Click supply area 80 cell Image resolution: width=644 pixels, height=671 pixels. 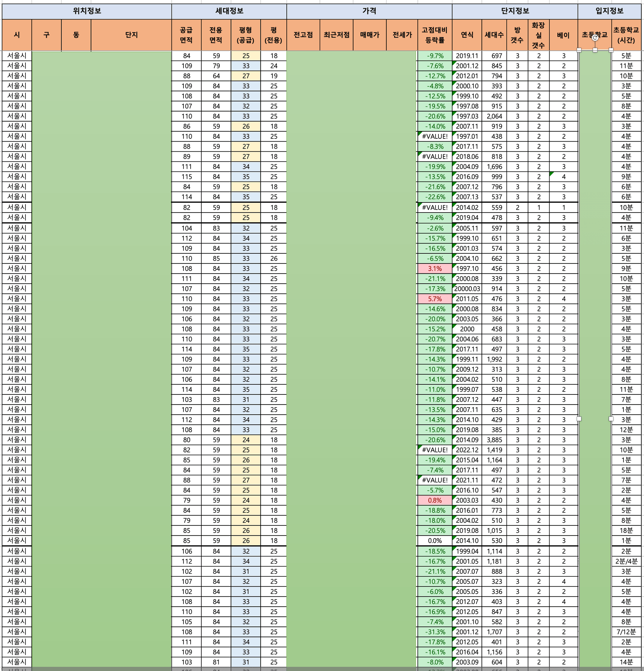point(186,440)
